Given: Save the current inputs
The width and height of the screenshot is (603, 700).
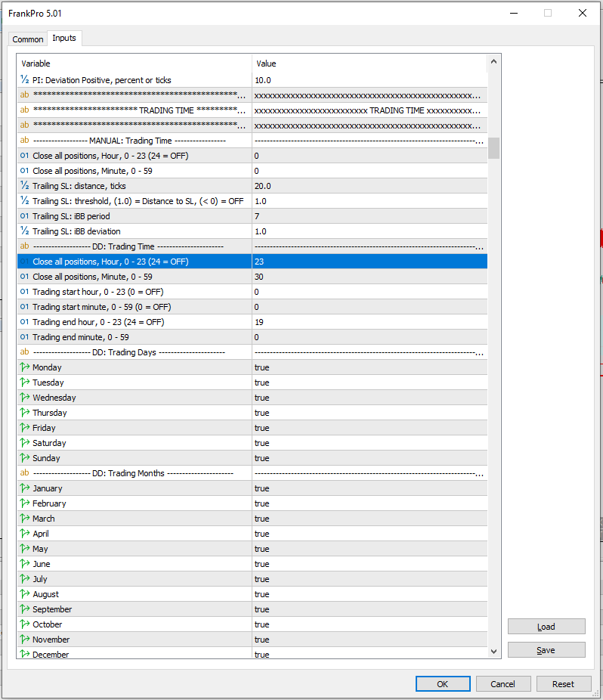Looking at the screenshot, I should [x=546, y=650].
